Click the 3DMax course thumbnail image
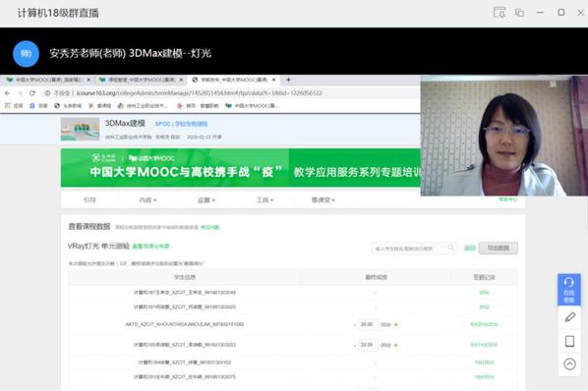Screen dimensions: 588x391 coord(81,129)
